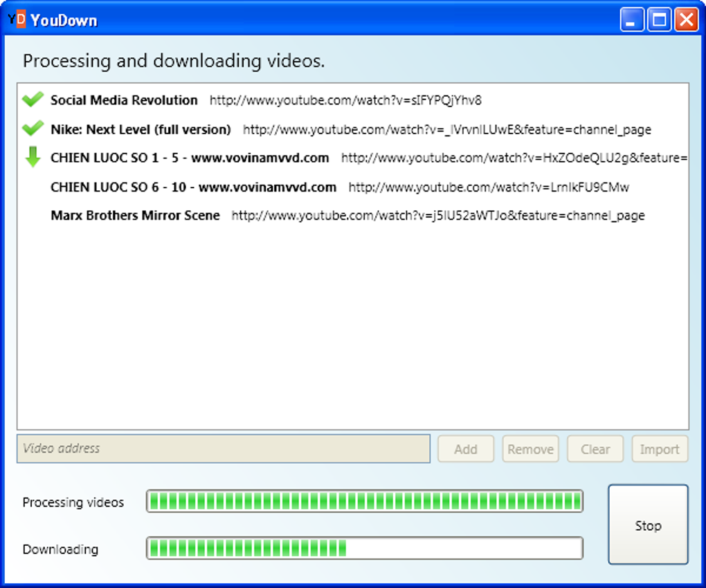This screenshot has width=706, height=588.
Task: Maximize the YouDown window
Action: pyautogui.click(x=659, y=20)
